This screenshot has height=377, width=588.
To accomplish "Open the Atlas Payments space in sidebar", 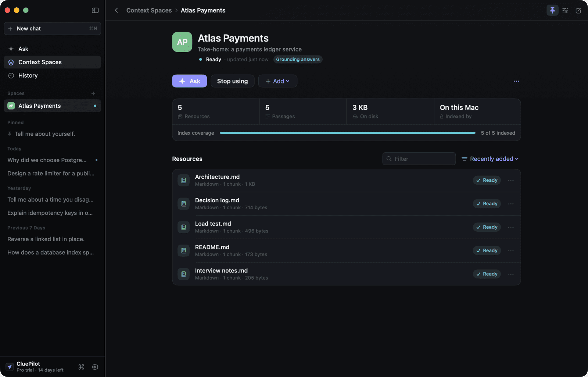I will pos(52,106).
